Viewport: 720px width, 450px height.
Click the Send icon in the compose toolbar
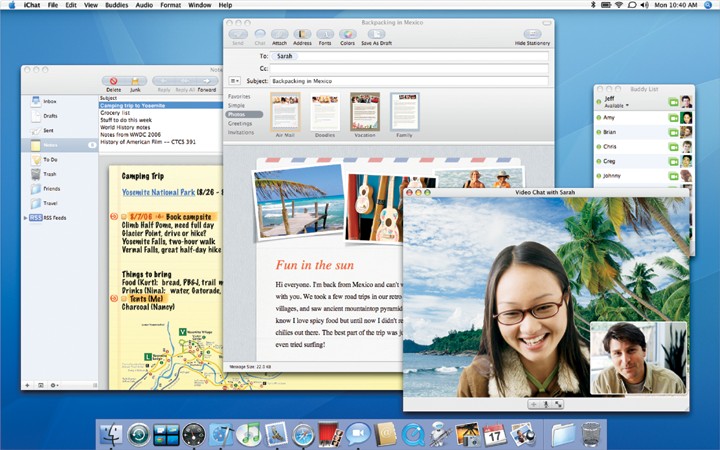point(238,34)
